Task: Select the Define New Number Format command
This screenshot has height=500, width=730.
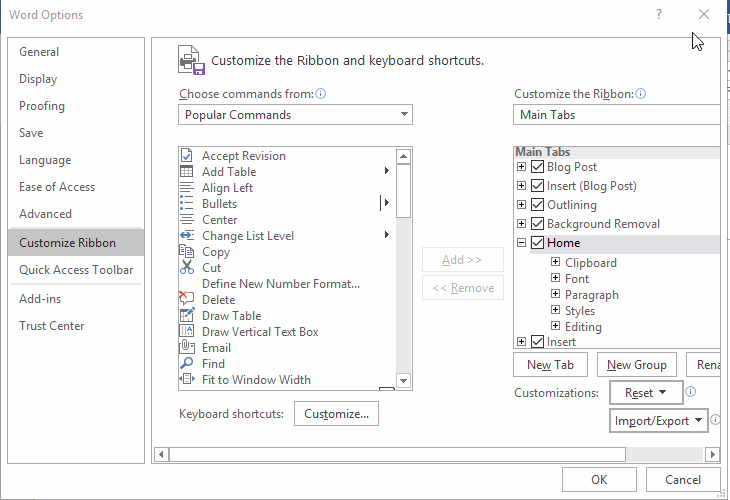Action: click(x=287, y=284)
